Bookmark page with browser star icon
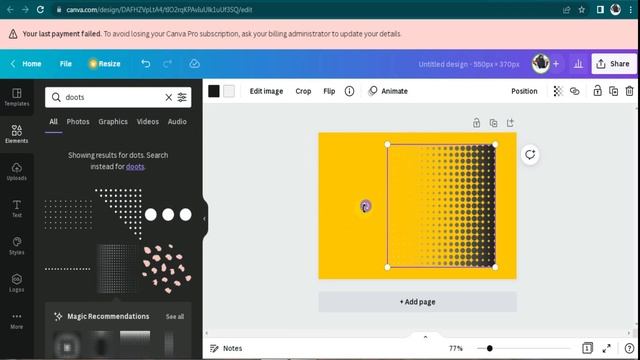640x360 pixels. (x=582, y=9)
